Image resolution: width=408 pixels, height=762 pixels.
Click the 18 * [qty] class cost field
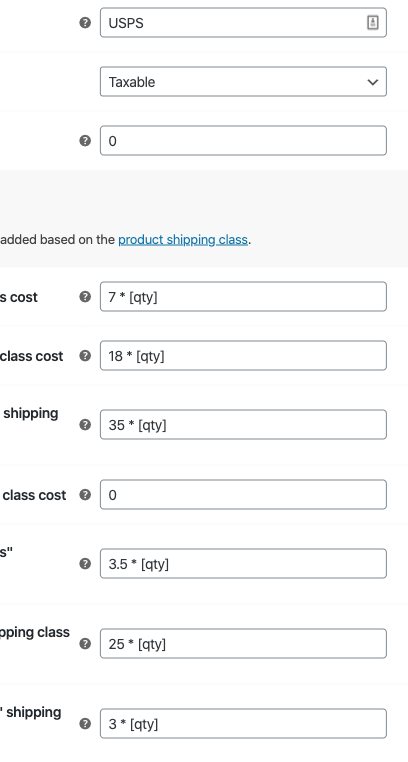point(243,356)
